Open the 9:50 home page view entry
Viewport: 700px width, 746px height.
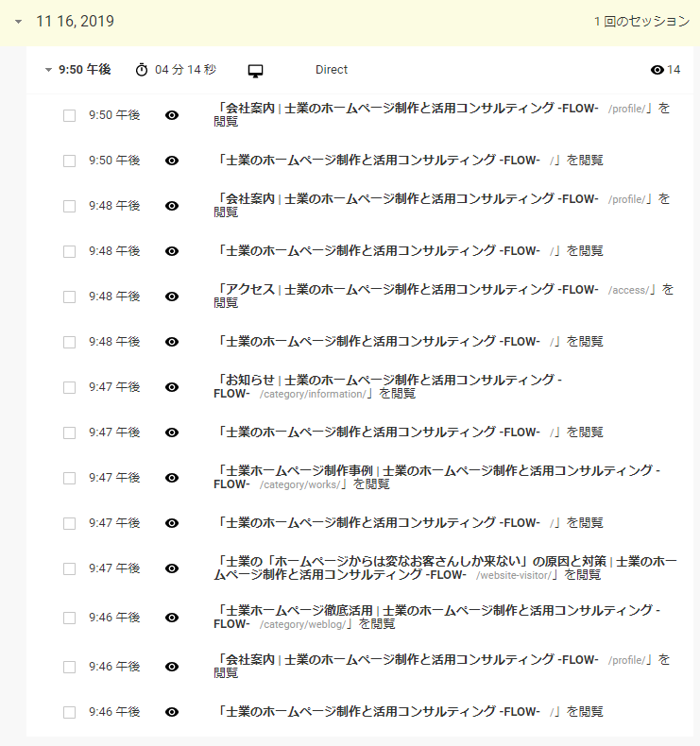[x=408, y=161]
